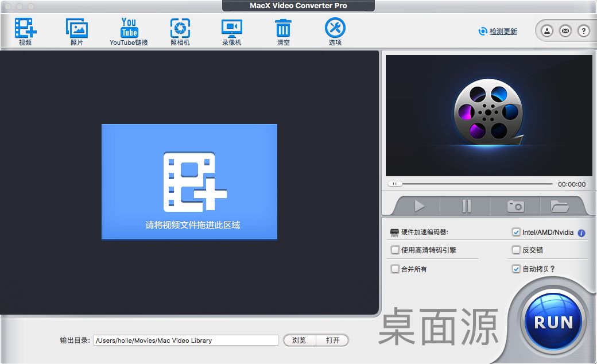Viewport: 597px width, 364px height.
Task: Enable the 反交错 deinterlacing checkbox
Action: [516, 250]
